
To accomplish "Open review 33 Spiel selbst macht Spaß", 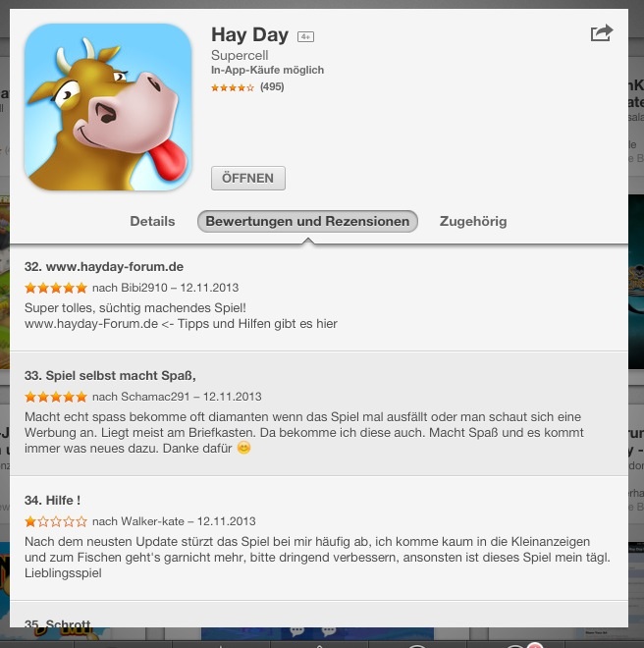I will (110, 376).
